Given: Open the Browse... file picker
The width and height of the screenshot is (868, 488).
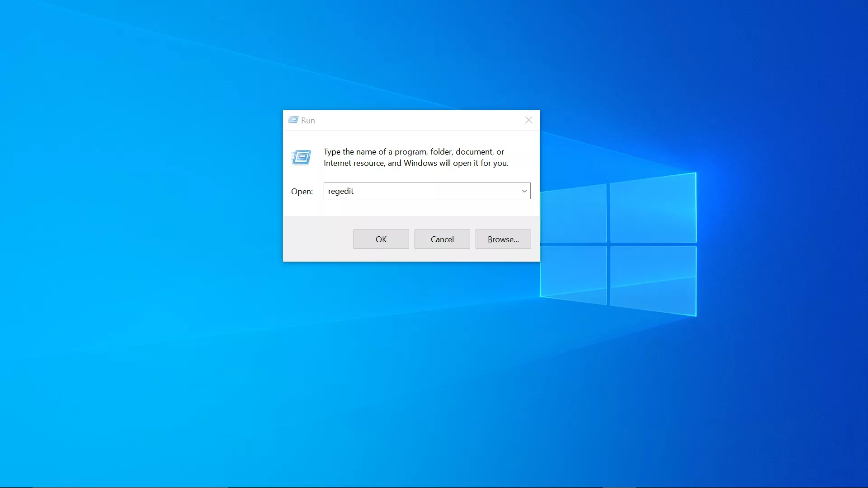Looking at the screenshot, I should [503, 239].
